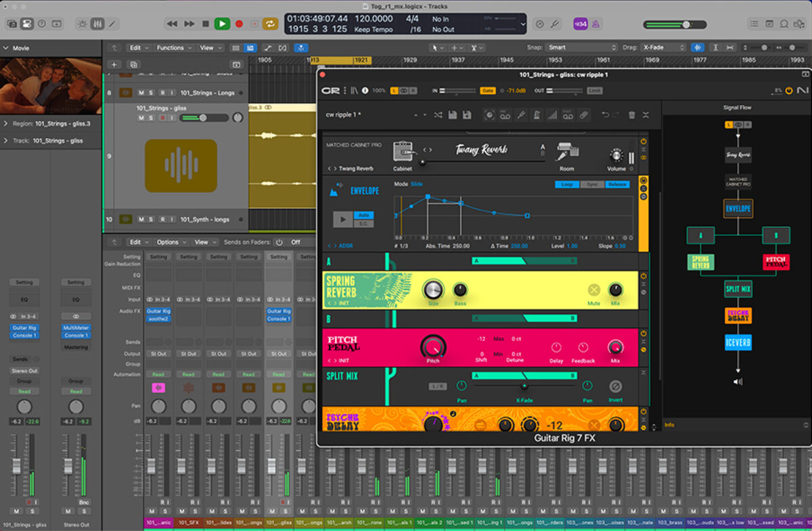Click the Split Mix Invert button
This screenshot has height=531, width=812.
click(616, 387)
